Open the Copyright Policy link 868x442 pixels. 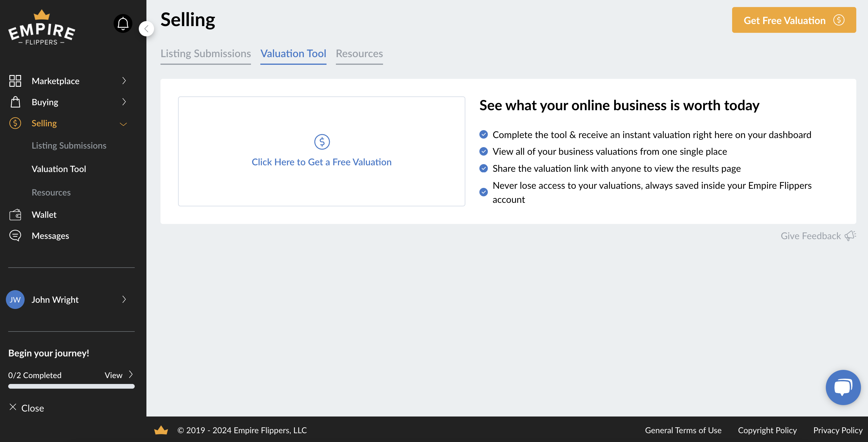tap(767, 430)
